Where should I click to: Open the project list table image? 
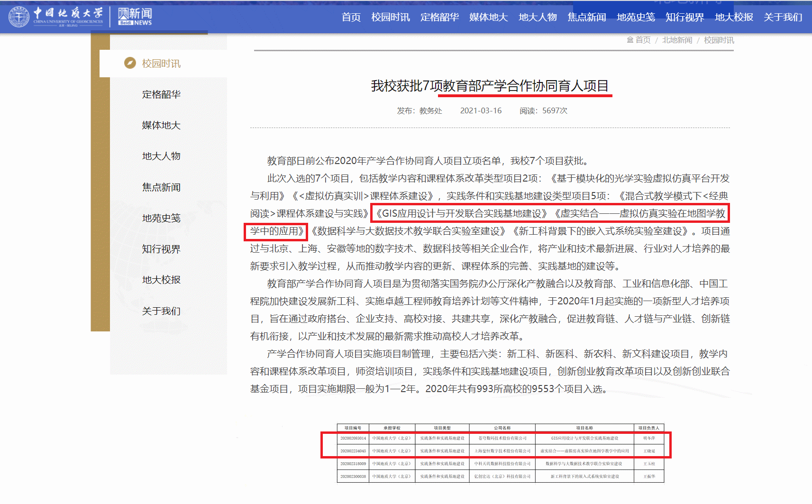500,453
